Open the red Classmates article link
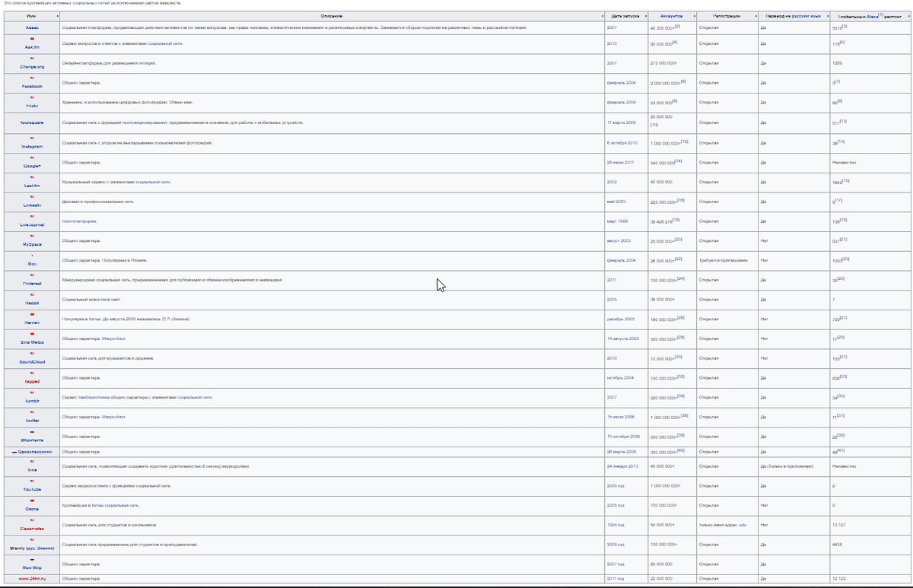 click(31, 529)
